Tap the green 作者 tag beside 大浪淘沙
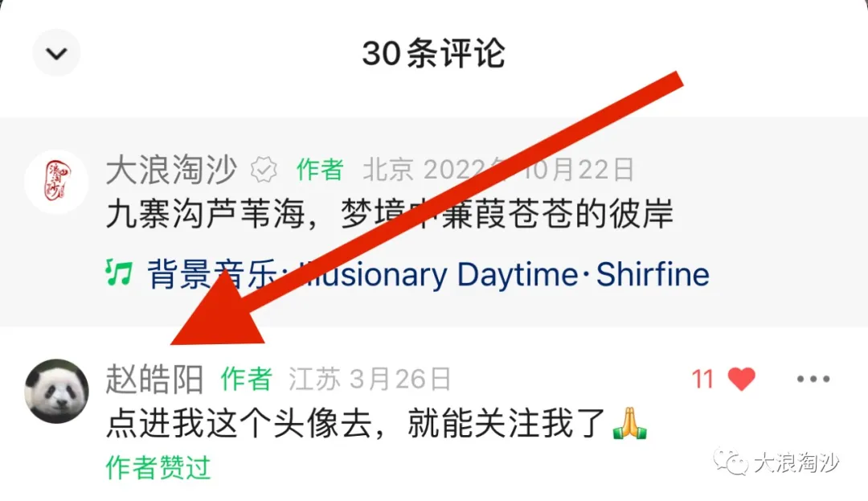The width and height of the screenshot is (868, 501). point(319,170)
